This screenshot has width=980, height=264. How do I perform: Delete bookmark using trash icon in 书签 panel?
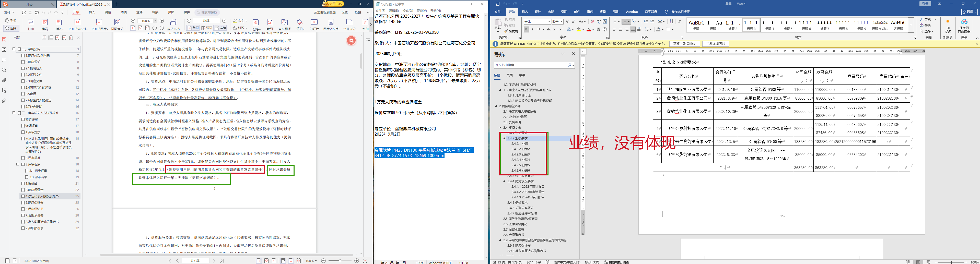[x=71, y=38]
